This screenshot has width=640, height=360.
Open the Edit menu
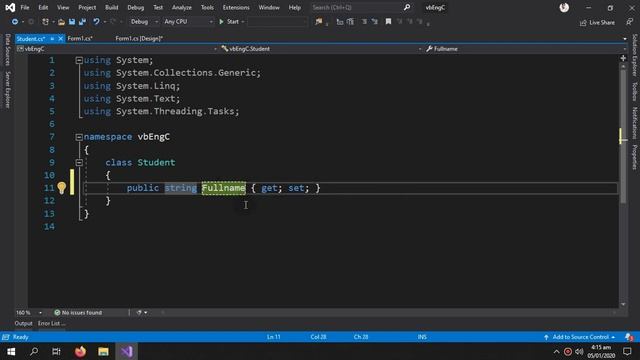click(x=43, y=7)
